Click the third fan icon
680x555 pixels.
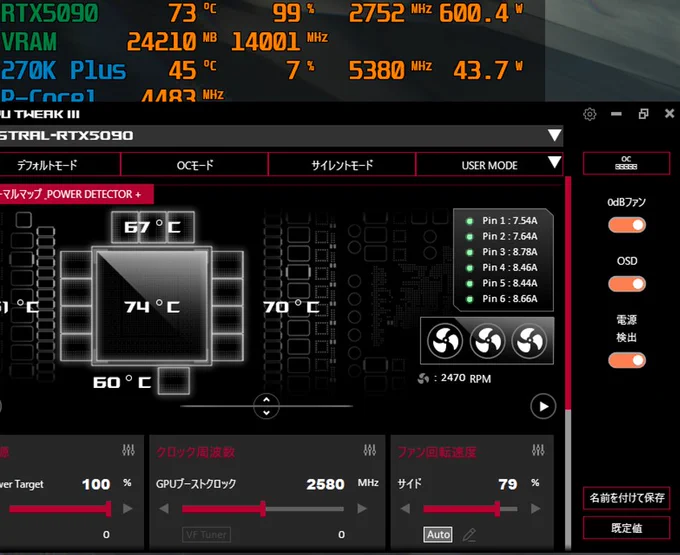[530, 341]
